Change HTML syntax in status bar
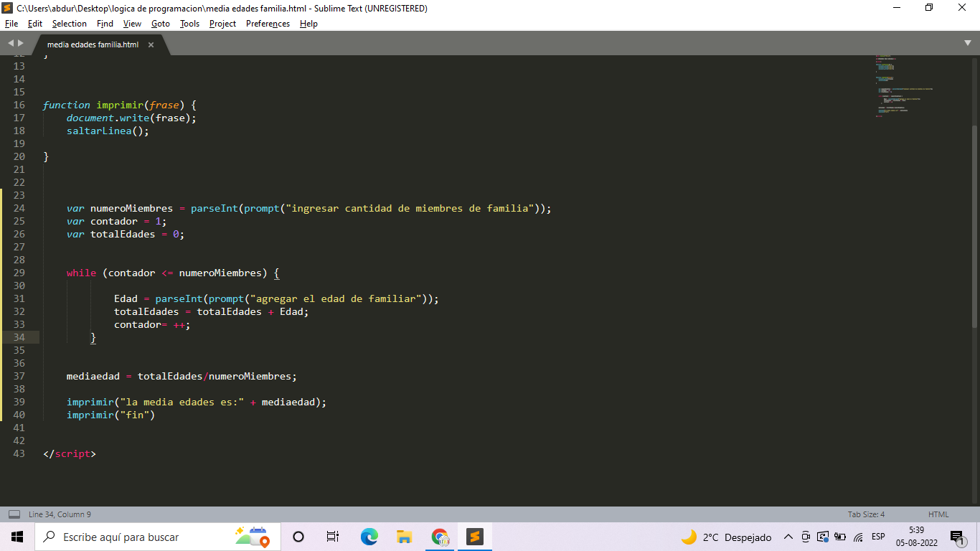The image size is (980, 551). pos(938,514)
